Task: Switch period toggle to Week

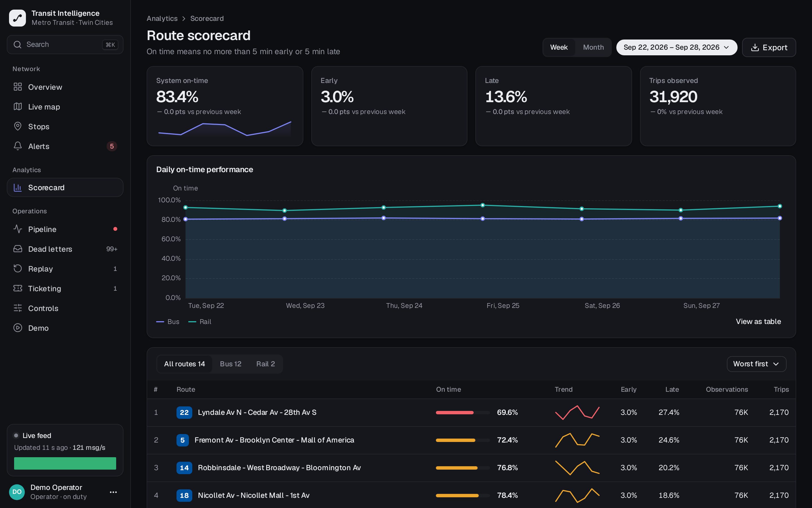Action: pos(559,47)
